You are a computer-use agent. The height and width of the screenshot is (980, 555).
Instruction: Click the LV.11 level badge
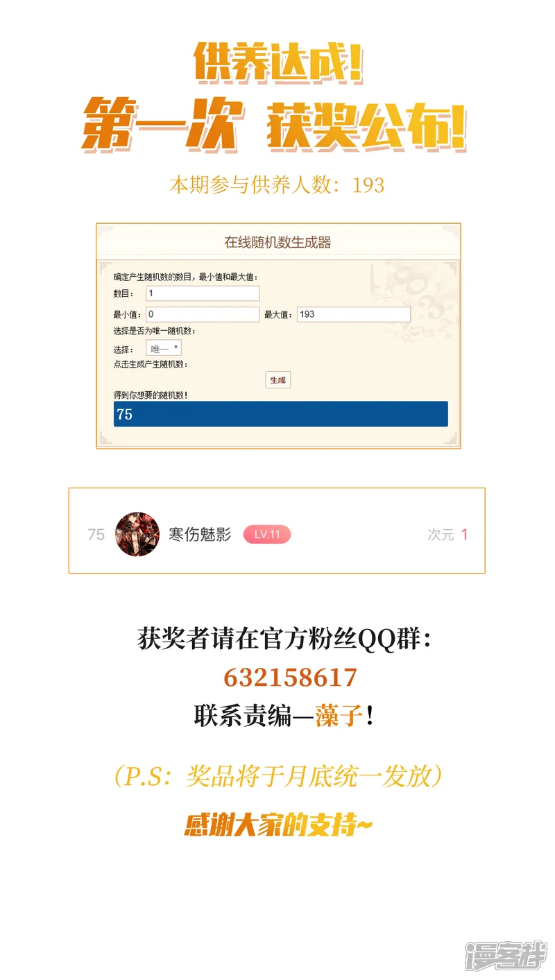(x=267, y=534)
